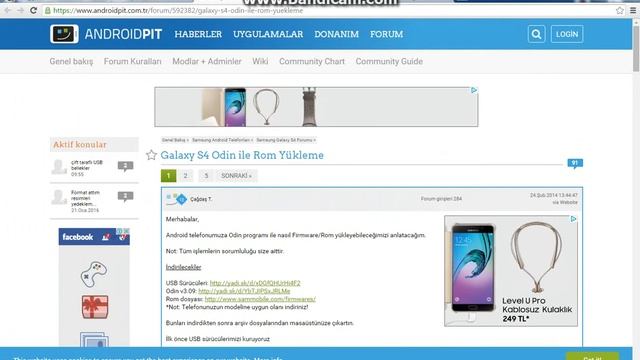Open Galaxy S4 Odin ile Rom Yükleme title
The image size is (640, 360).
[x=242, y=155]
